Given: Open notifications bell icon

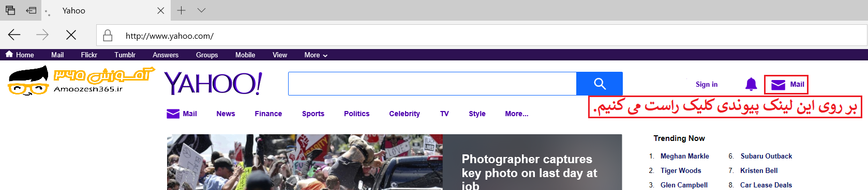Looking at the screenshot, I should coord(751,84).
